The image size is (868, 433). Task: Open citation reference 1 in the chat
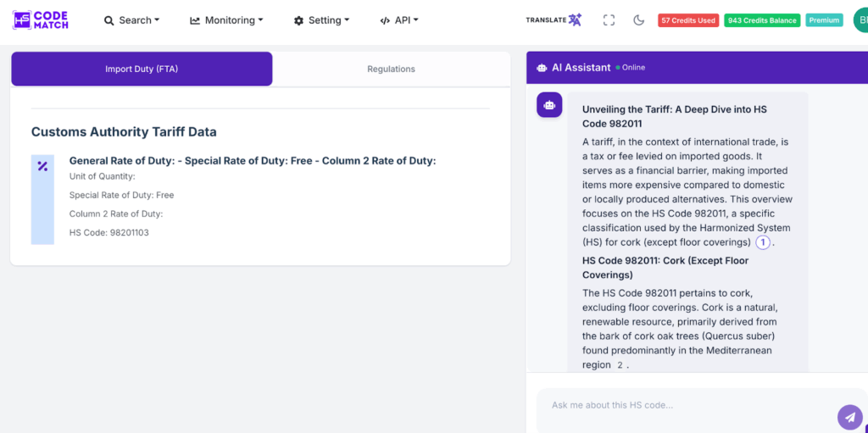click(x=763, y=242)
